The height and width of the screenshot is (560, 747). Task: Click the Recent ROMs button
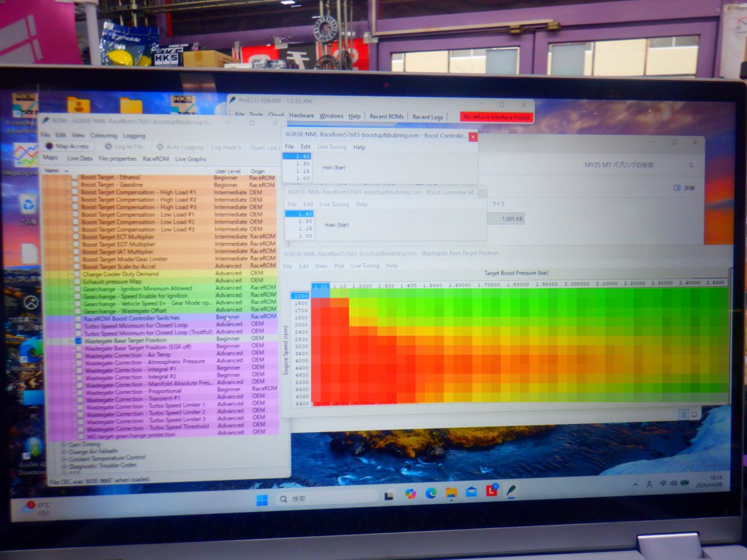(x=386, y=117)
